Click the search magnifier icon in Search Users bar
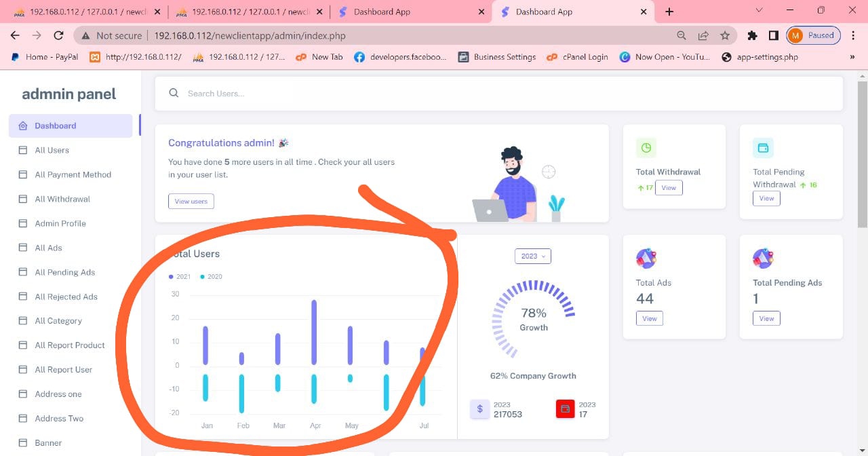868x456 pixels. (174, 93)
